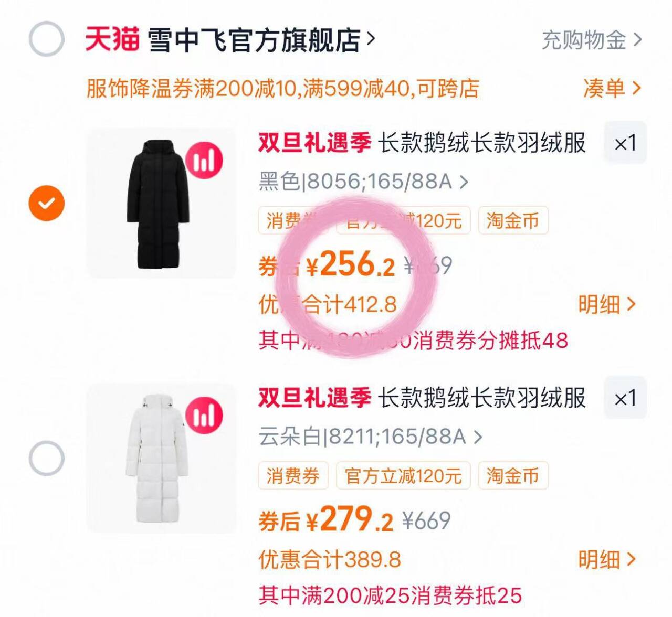Tap 官方立减120元 tag on white coat
This screenshot has width=672, height=617.
(403, 475)
